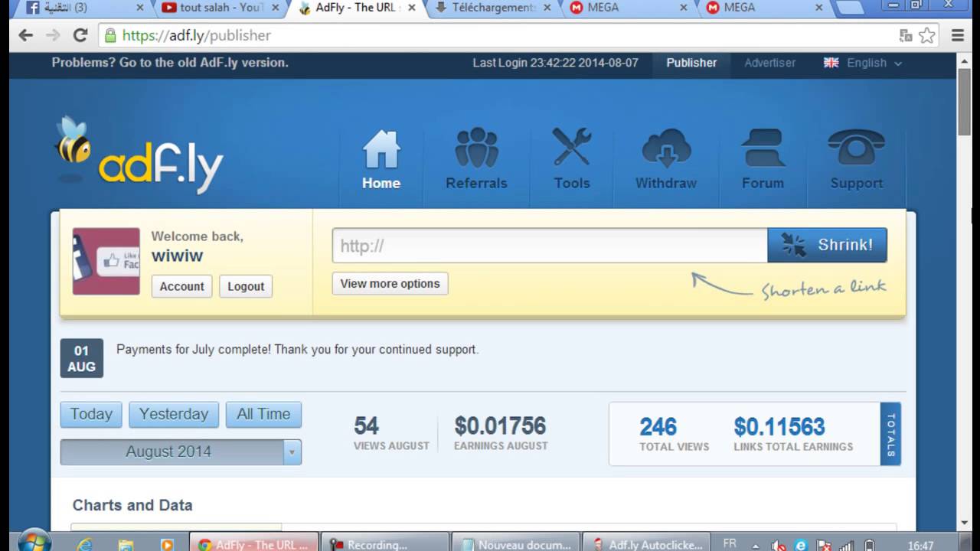Bookmark this page with the star

[x=927, y=35]
